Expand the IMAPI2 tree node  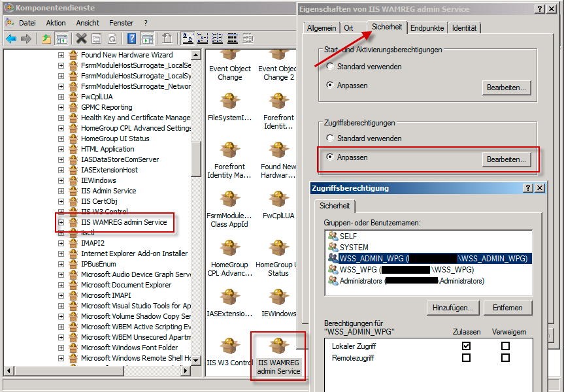(x=61, y=243)
